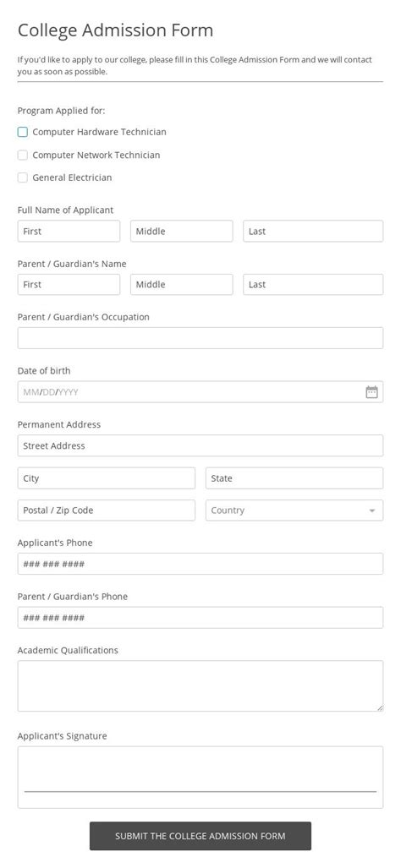Open the date of birth calendar picker icon
This screenshot has height=868, width=401.
[371, 392]
